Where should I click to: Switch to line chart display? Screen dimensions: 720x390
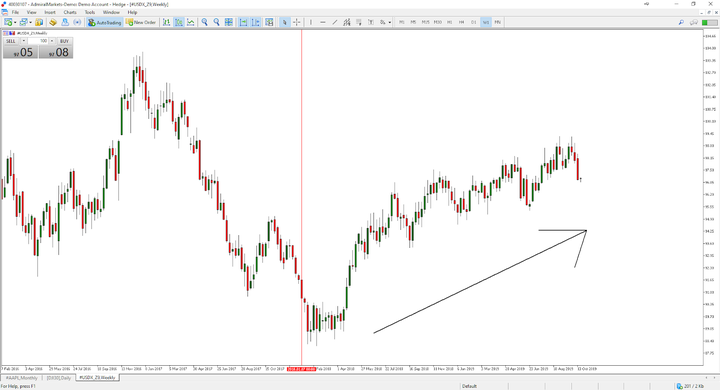pyautogui.click(x=191, y=22)
